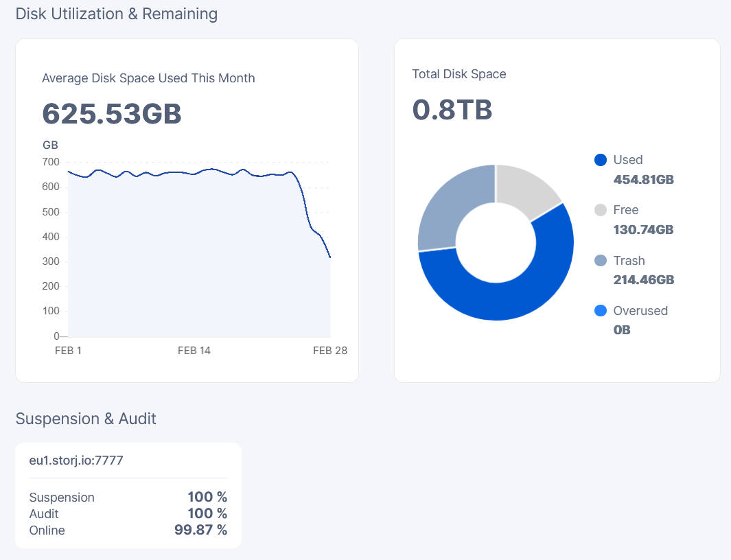This screenshot has width=731, height=560.
Task: Click the 130.74GB free space value
Action: coord(643,230)
